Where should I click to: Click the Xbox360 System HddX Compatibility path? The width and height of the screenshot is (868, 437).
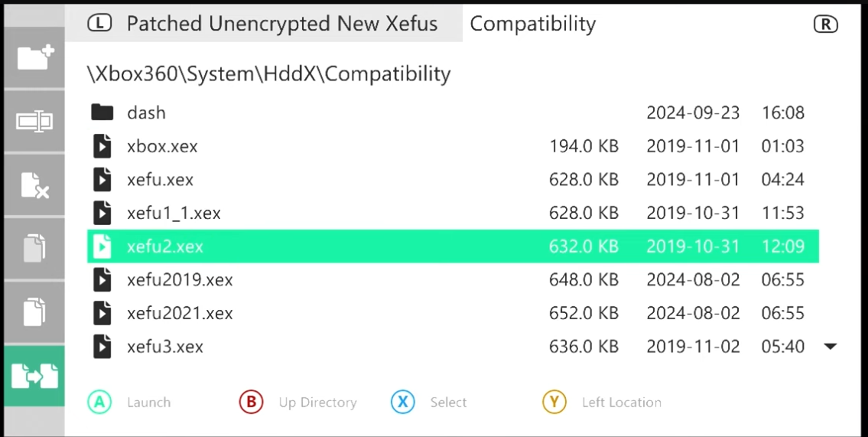pos(269,73)
